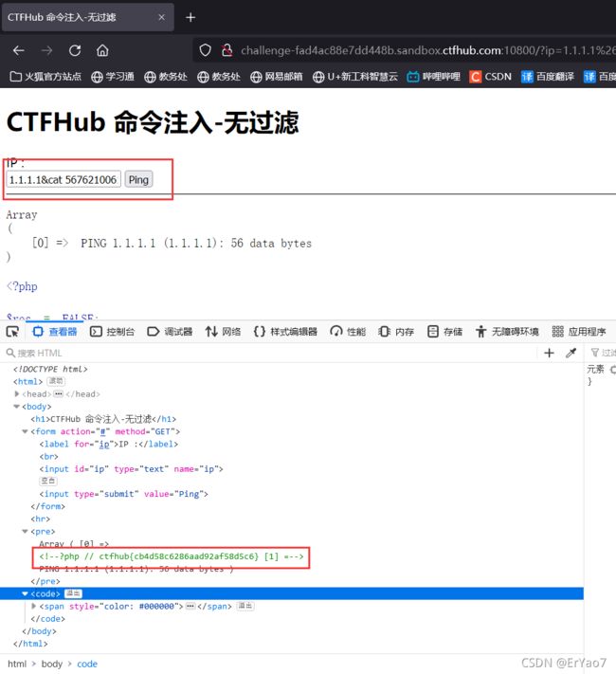Image resolution: width=616 pixels, height=674 pixels.
Task: Select the input id="ip" element row
Action: point(131,468)
